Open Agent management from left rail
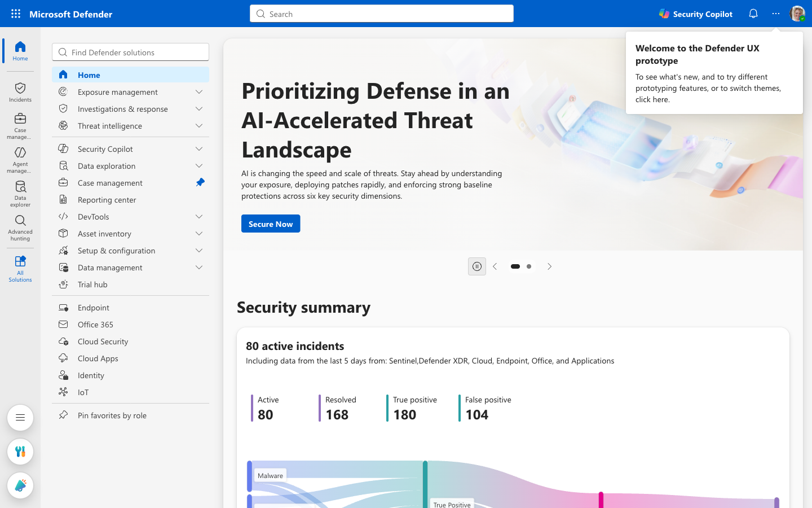The image size is (812, 508). click(x=20, y=160)
